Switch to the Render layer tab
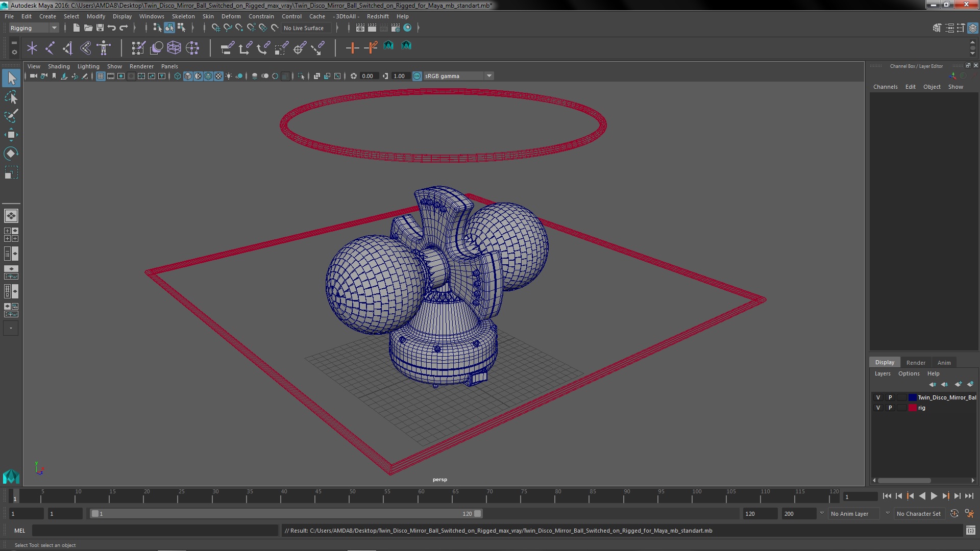This screenshot has width=980, height=551. 916,363
